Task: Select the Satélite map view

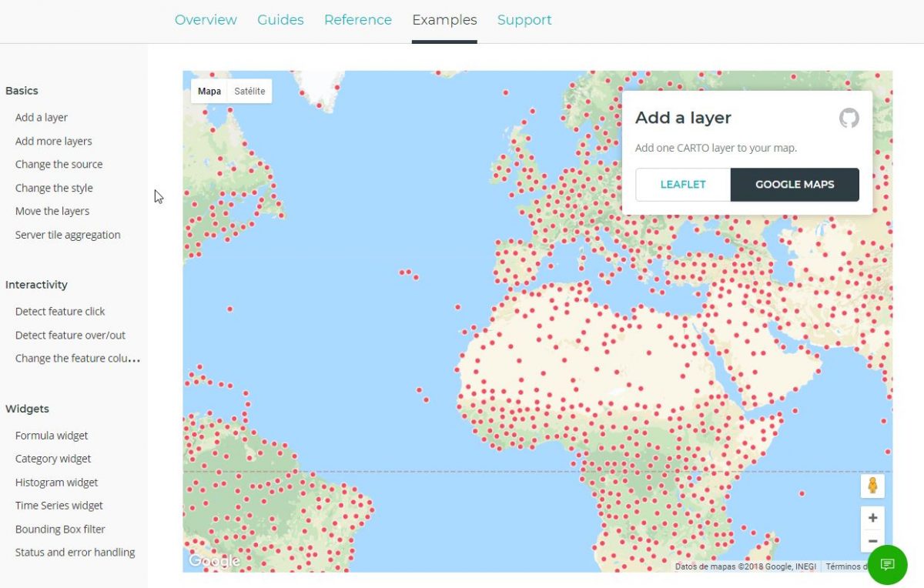Action: 249,91
